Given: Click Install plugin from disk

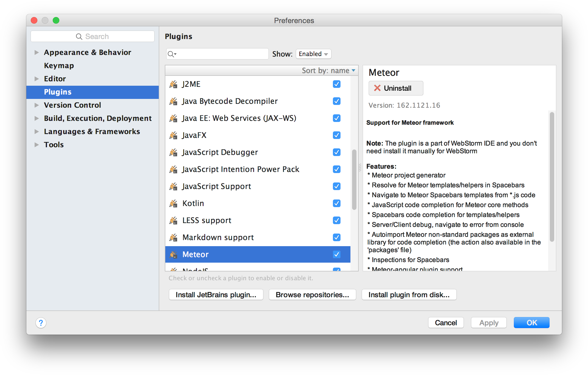Looking at the screenshot, I should coord(409,295).
